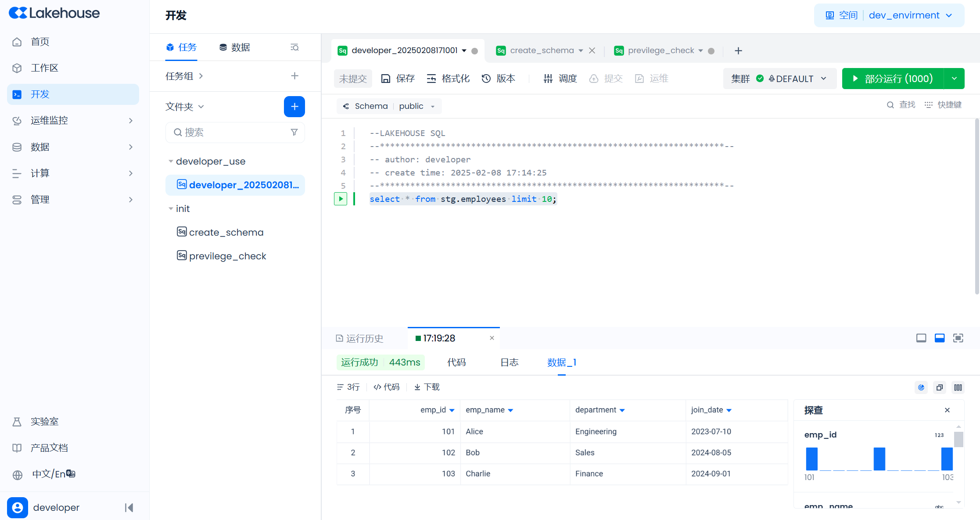The height and width of the screenshot is (520, 980).
Task: Open the column settings icon in results
Action: [958, 387]
